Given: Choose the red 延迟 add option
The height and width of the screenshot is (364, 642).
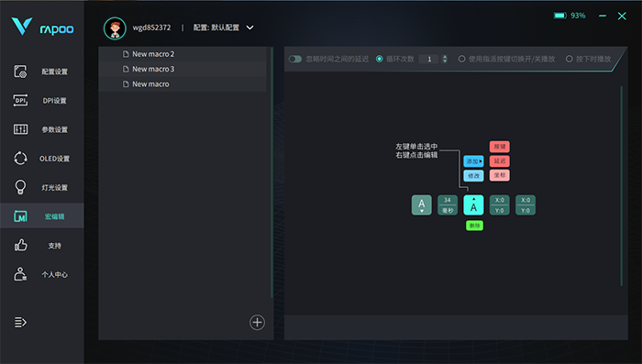Looking at the screenshot, I should pyautogui.click(x=500, y=161).
